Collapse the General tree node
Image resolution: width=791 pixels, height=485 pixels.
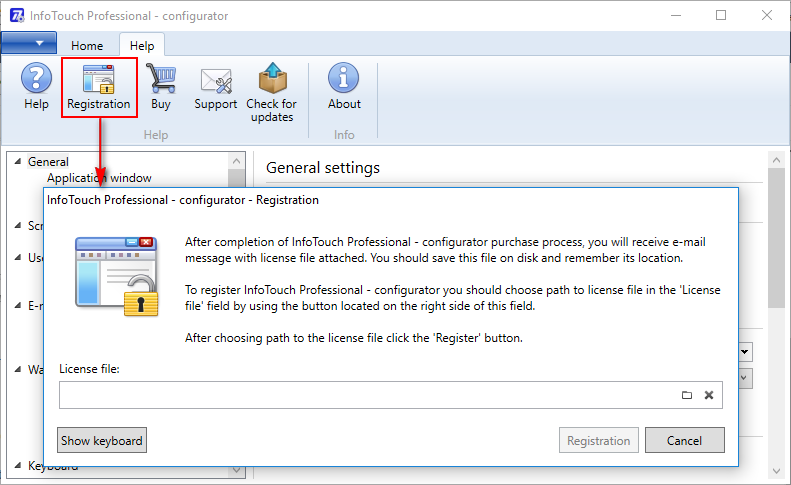[18, 161]
